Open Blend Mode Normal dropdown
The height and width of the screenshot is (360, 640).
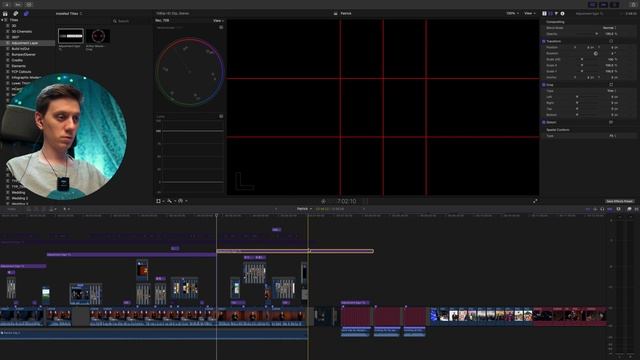tap(610, 28)
